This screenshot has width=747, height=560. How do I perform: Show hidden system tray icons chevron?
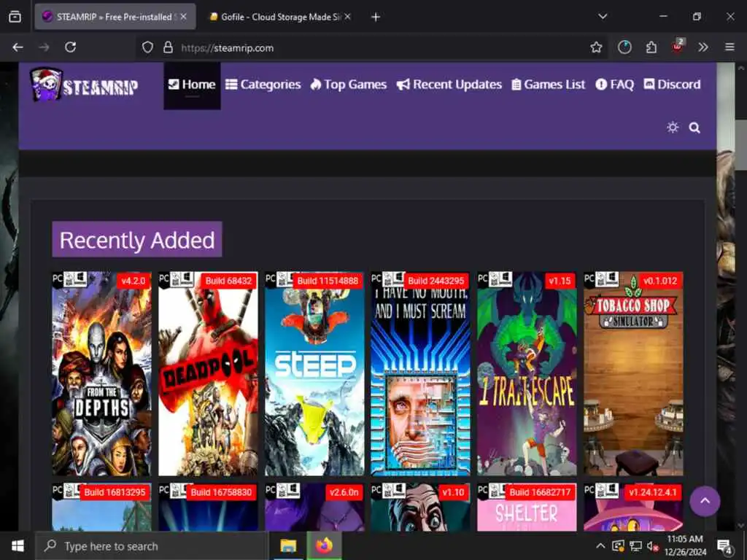click(601, 545)
